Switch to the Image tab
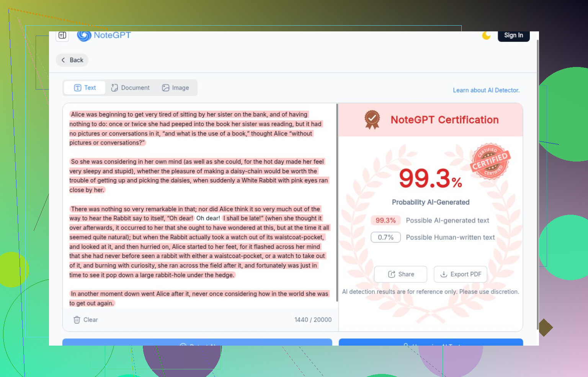This screenshot has width=588, height=377. pyautogui.click(x=175, y=88)
